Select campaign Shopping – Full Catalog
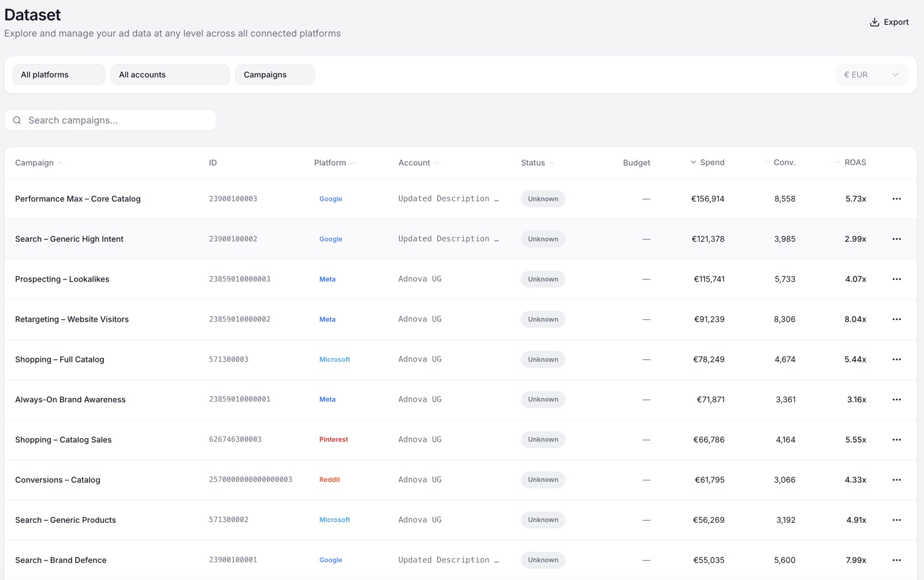This screenshot has height=580, width=924. tap(60, 359)
